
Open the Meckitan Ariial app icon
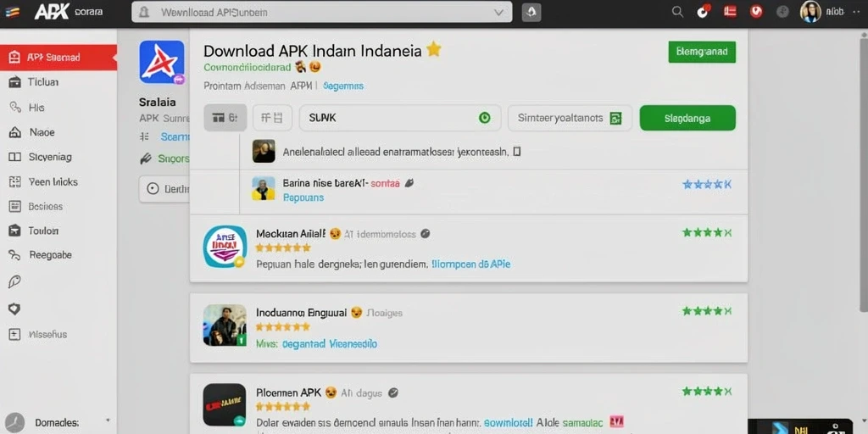[225, 247]
